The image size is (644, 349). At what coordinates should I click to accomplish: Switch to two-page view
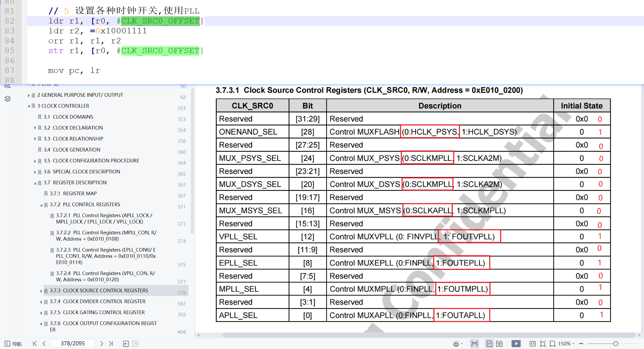(499, 344)
